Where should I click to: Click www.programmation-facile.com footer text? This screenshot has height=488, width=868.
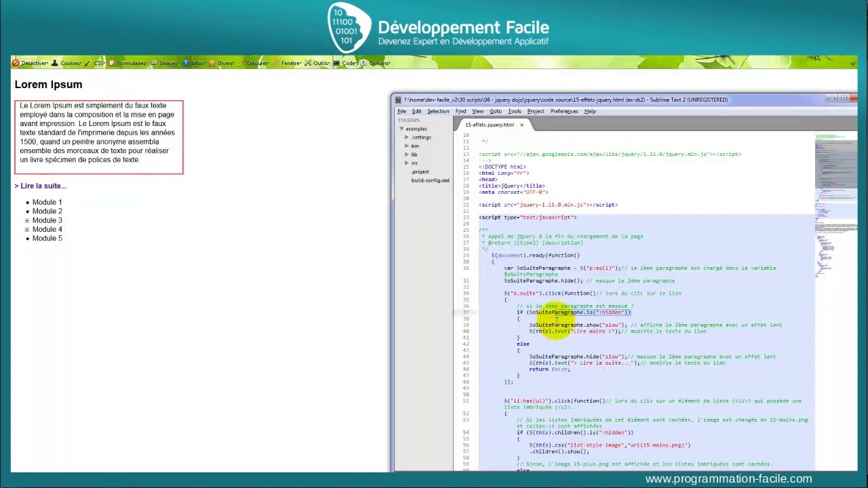coord(728,479)
